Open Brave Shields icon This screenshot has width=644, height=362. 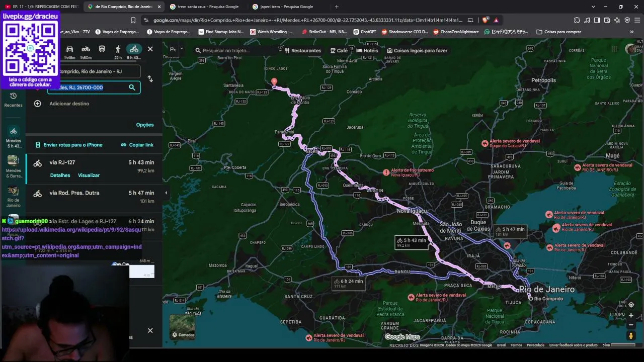pyautogui.click(x=485, y=20)
